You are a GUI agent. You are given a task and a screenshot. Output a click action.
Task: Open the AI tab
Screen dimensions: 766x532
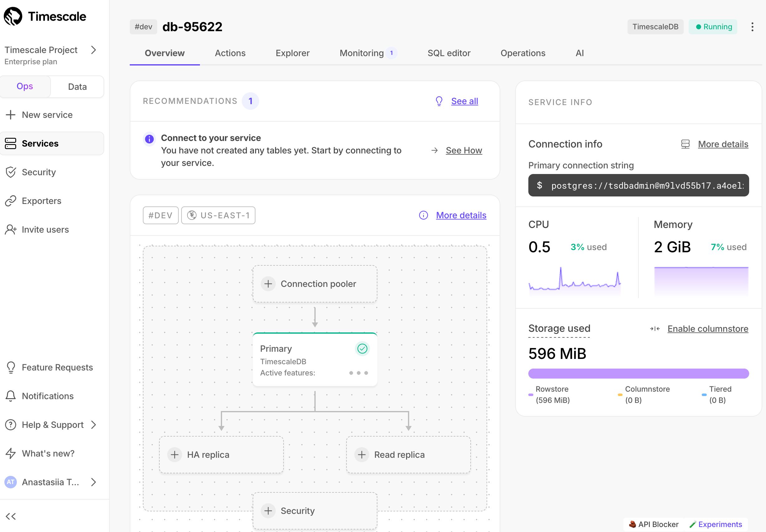(580, 53)
